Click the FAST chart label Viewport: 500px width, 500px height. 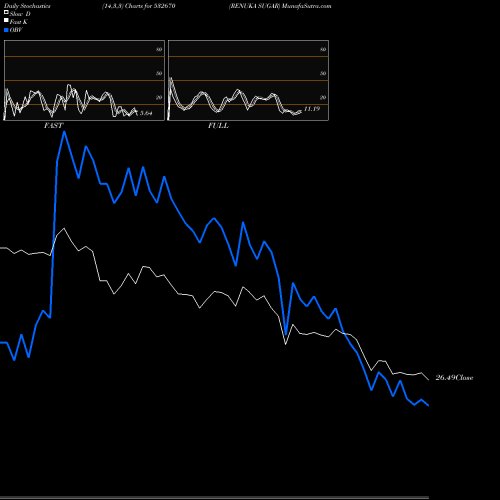pos(53,126)
